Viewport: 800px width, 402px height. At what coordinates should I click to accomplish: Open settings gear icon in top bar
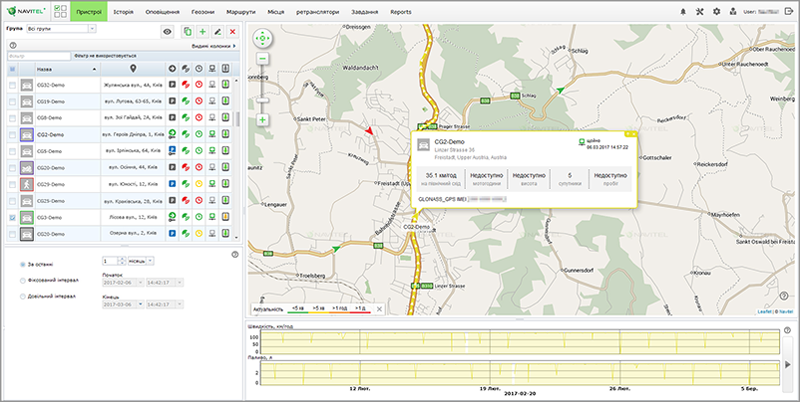point(716,11)
